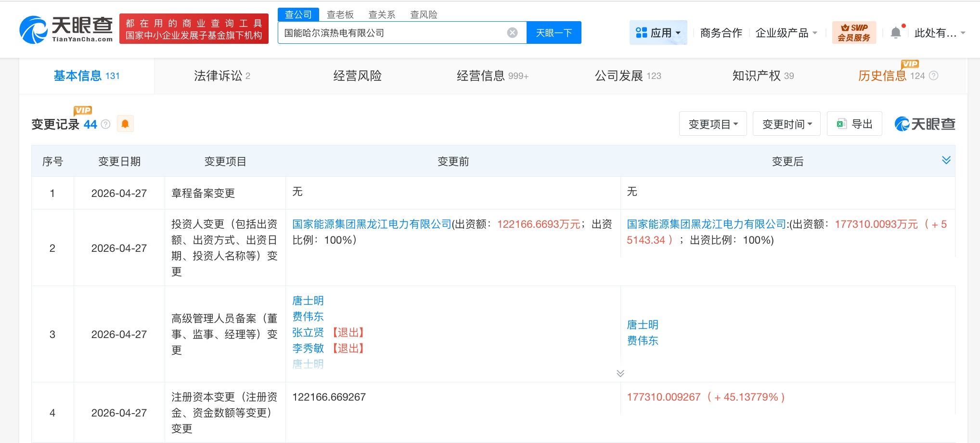Filter by 变更时间 dropdown
980x443 pixels.
point(787,124)
